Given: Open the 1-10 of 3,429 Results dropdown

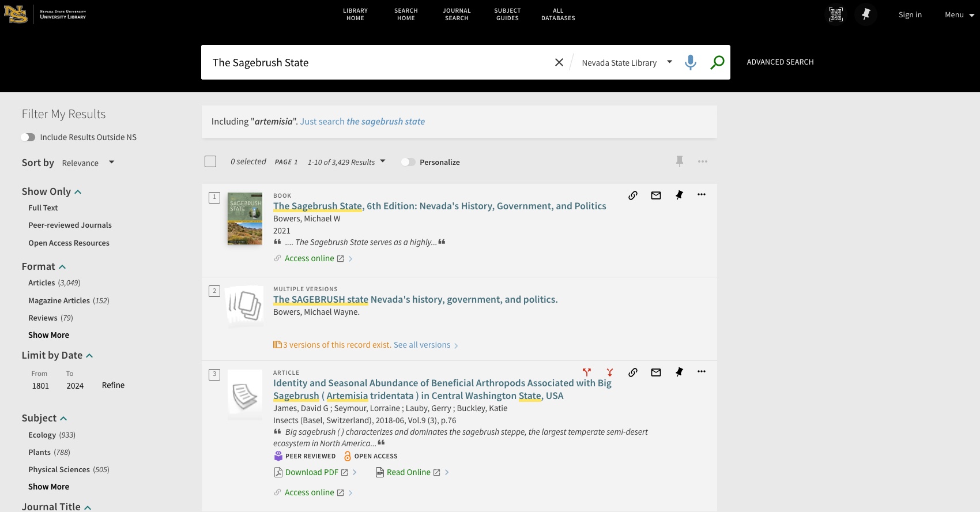Looking at the screenshot, I should coord(346,162).
